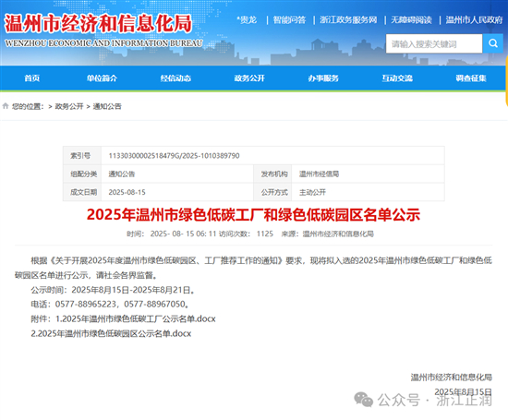Viewport: 508px width, 420px height.
Task: Go to the 经信动态 section
Action: 175,78
